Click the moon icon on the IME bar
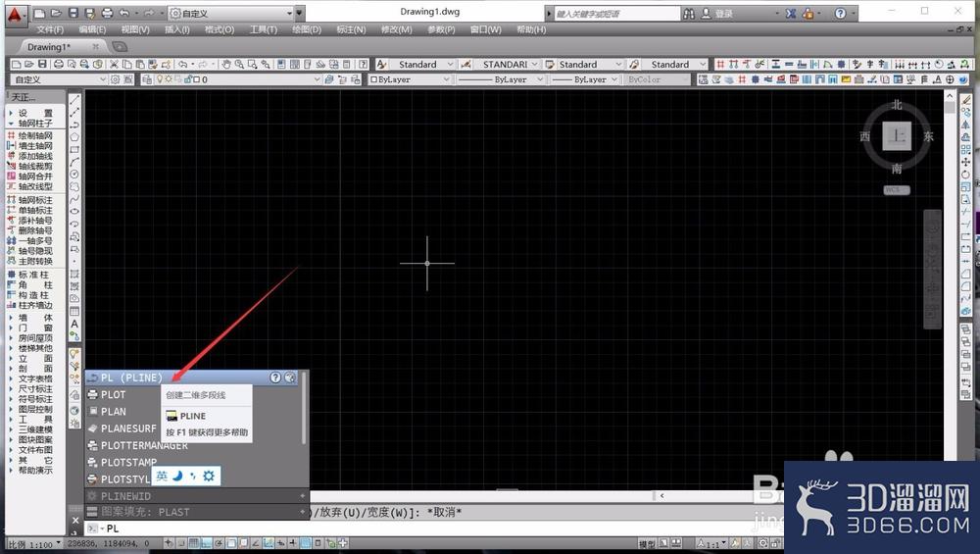980x554 pixels. pos(177,476)
